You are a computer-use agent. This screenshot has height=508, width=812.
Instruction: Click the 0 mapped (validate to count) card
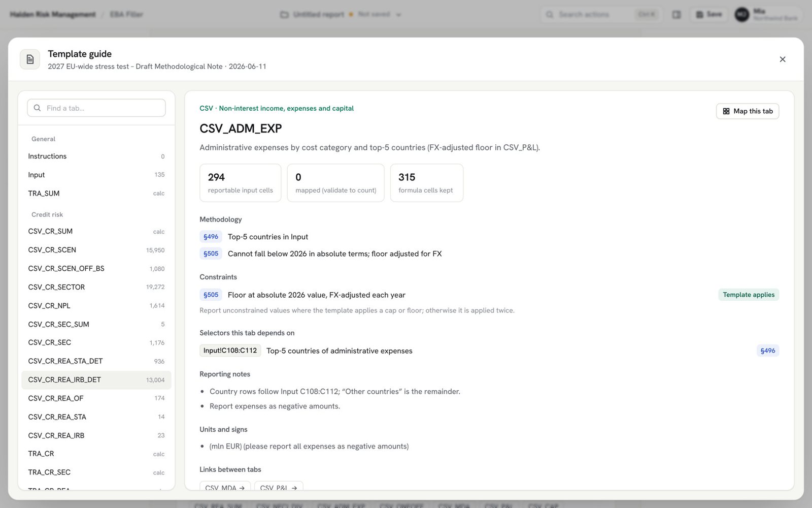coord(335,183)
